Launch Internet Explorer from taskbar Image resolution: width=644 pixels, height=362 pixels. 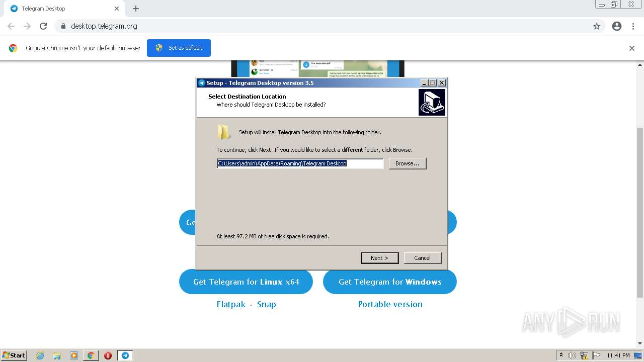40,355
